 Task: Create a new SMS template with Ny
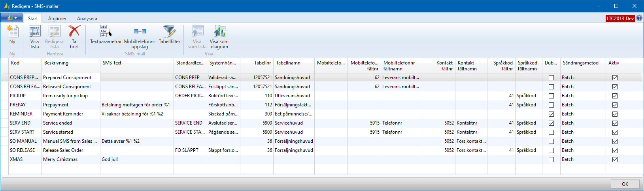click(x=12, y=35)
